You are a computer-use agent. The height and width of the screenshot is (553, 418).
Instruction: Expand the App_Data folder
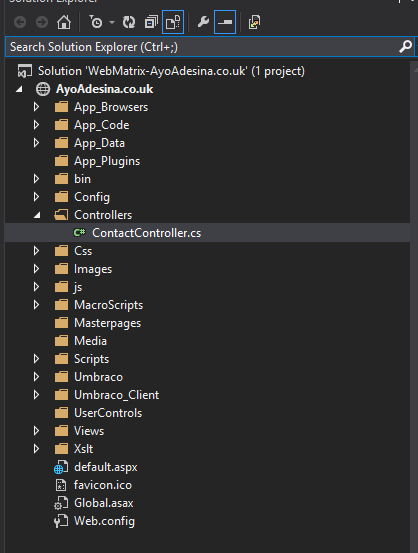coord(36,143)
